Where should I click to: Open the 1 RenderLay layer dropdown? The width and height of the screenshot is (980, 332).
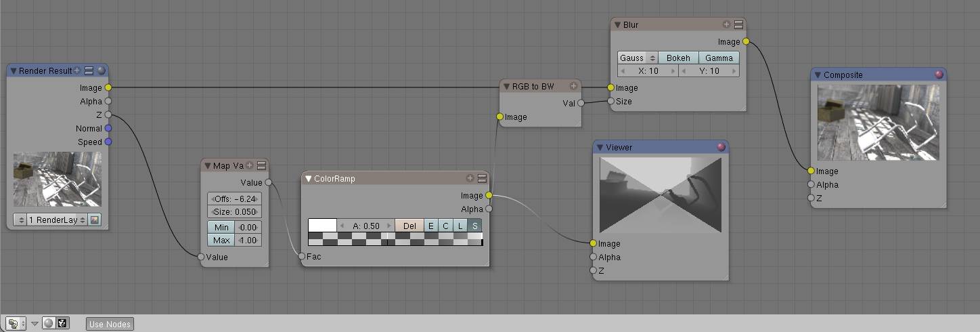[x=57, y=220]
